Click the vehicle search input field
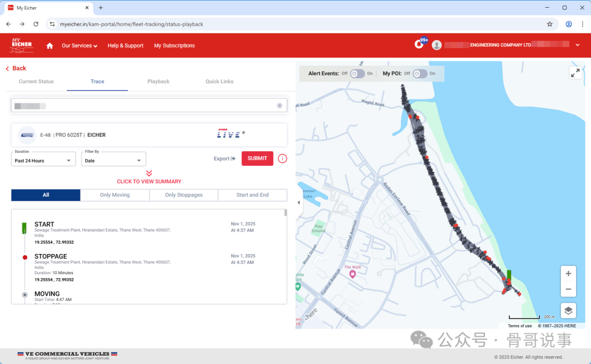The width and height of the screenshot is (591, 364). [x=149, y=106]
